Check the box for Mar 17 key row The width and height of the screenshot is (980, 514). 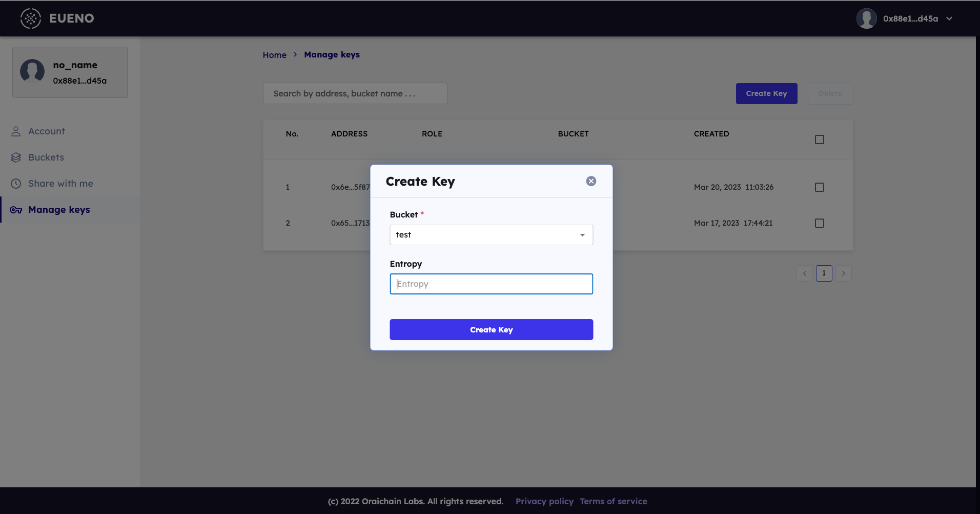click(x=819, y=223)
